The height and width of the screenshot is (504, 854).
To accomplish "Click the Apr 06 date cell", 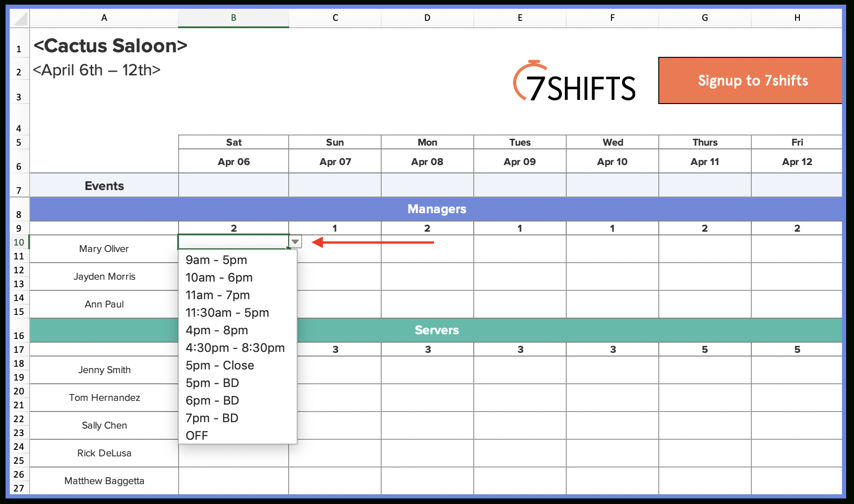I will pyautogui.click(x=234, y=161).
